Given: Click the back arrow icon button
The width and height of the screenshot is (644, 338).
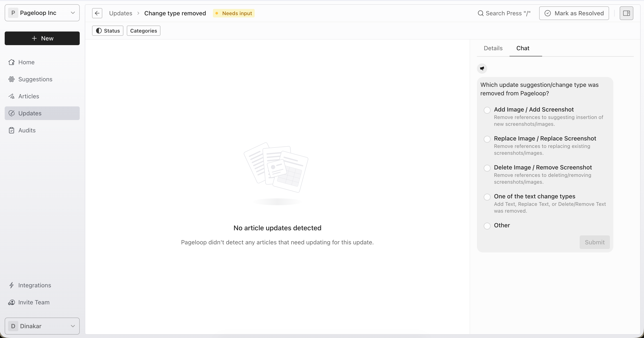Looking at the screenshot, I should click(x=97, y=13).
